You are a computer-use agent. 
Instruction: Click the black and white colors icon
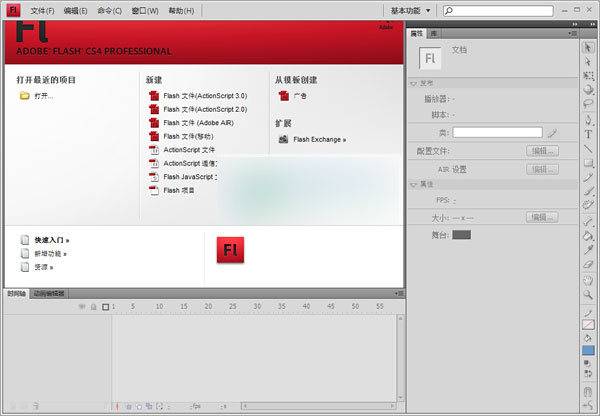point(586,363)
